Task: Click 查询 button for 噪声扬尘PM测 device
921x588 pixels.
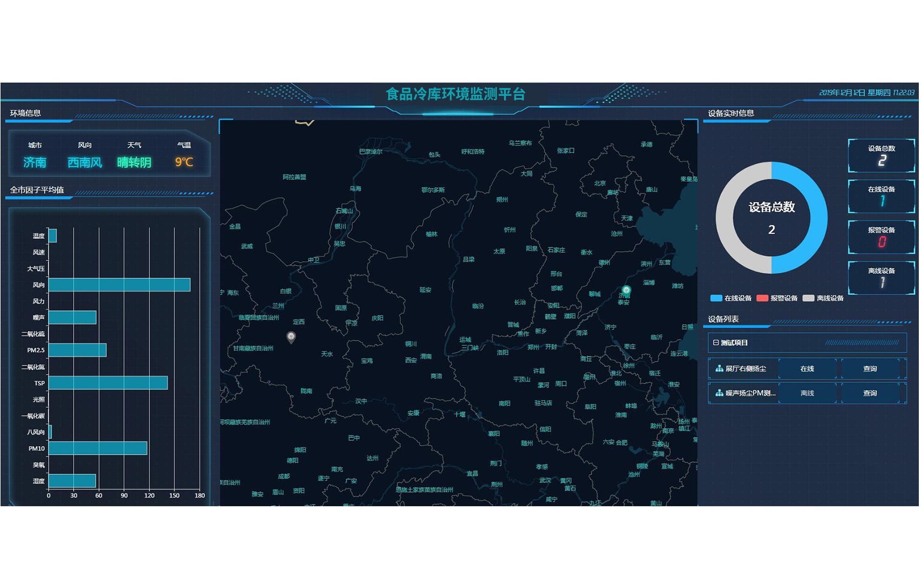Action: pos(870,393)
